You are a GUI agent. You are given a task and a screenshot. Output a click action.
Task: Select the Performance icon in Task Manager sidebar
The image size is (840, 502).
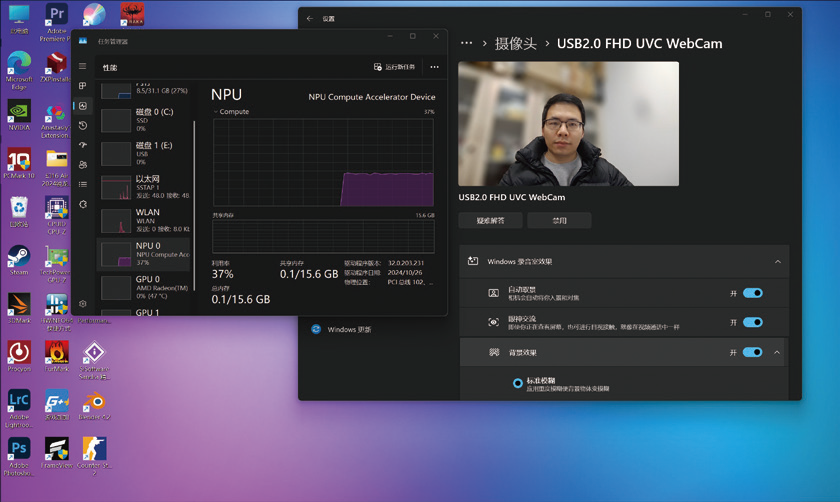(x=82, y=106)
